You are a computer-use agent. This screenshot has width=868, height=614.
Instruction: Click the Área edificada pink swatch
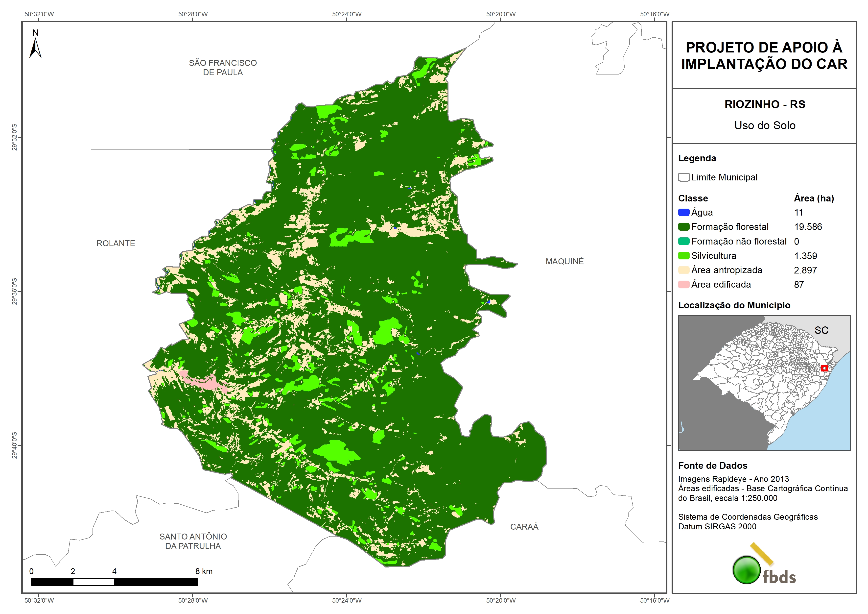(x=683, y=285)
